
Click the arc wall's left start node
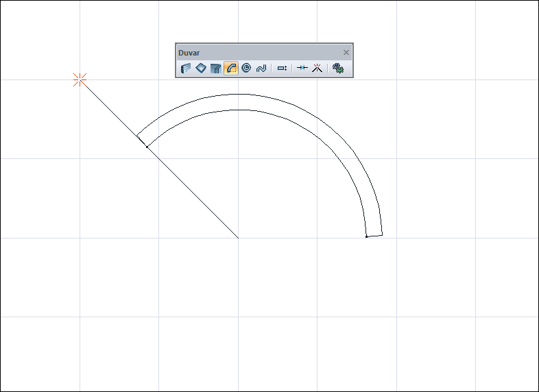147,146
